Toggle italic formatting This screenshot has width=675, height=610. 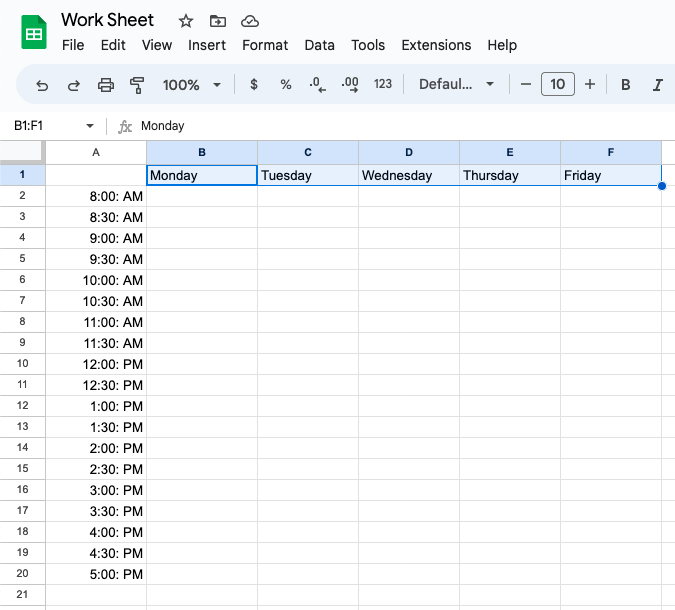[x=658, y=84]
